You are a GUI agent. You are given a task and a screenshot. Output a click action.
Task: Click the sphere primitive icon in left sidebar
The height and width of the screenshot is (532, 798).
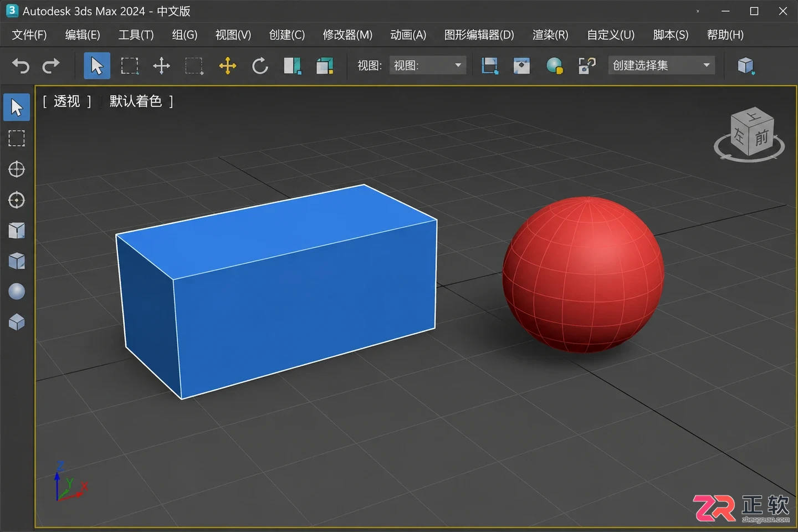point(17,291)
